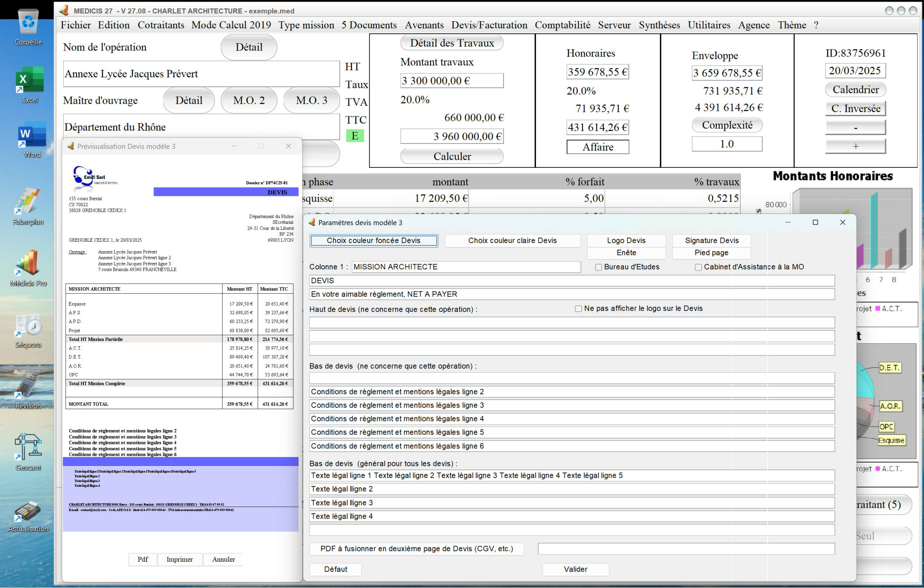The width and height of the screenshot is (924, 588).
Task: Click Détail next to Maître d'ouvrage
Action: 189,101
